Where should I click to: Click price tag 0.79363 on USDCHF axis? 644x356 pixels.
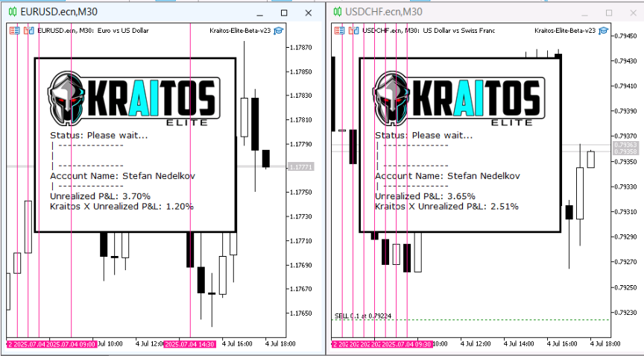click(625, 145)
